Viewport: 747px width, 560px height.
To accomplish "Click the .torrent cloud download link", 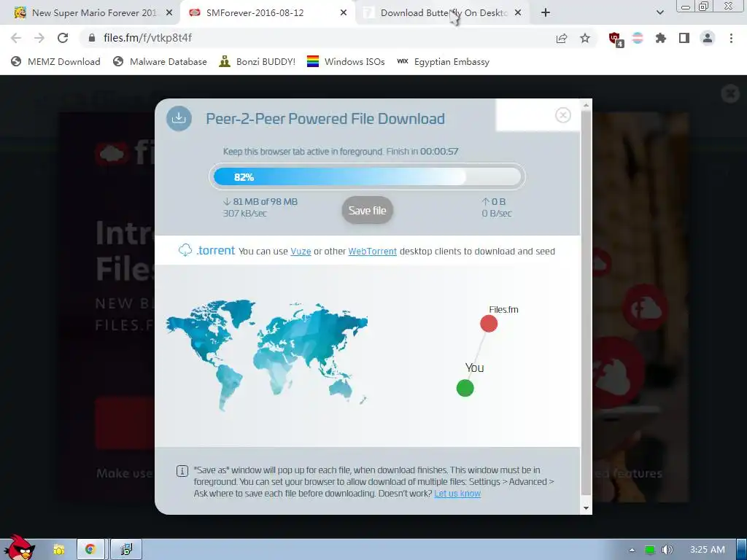I will 206,251.
